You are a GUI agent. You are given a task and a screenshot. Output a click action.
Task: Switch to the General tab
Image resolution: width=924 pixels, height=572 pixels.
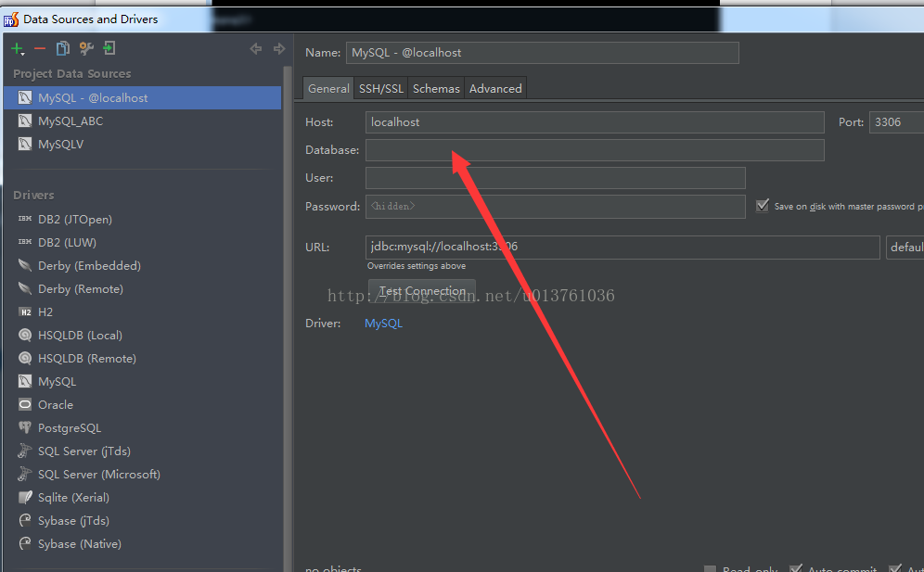(x=328, y=88)
